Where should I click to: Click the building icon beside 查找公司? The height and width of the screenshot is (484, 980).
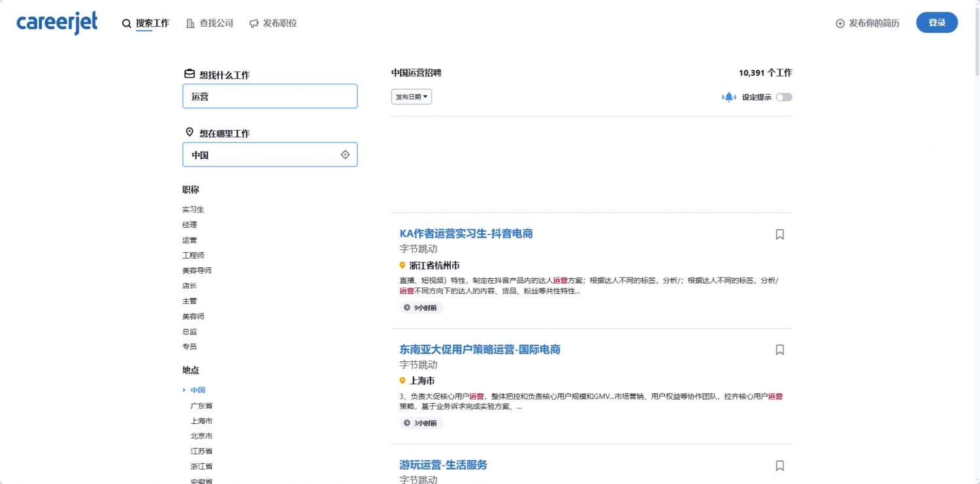click(x=190, y=24)
